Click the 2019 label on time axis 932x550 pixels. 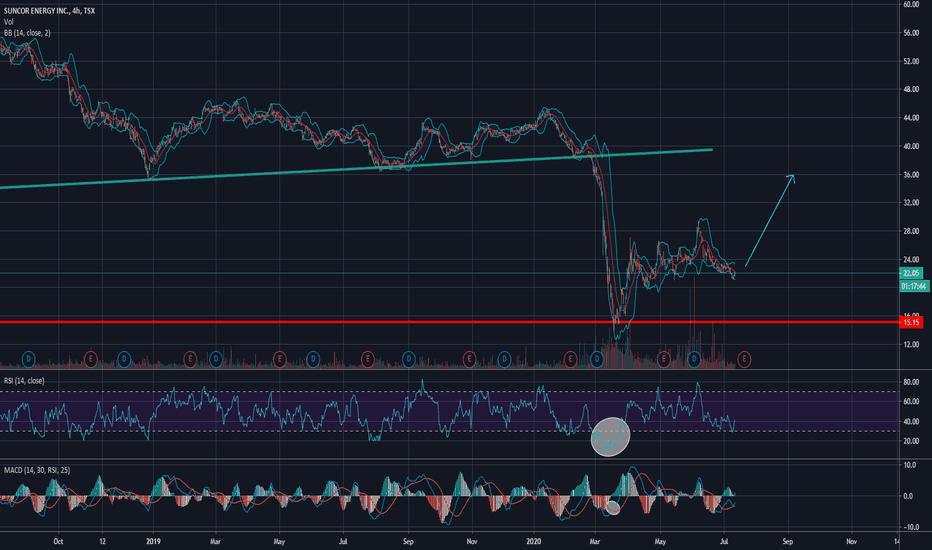153,542
